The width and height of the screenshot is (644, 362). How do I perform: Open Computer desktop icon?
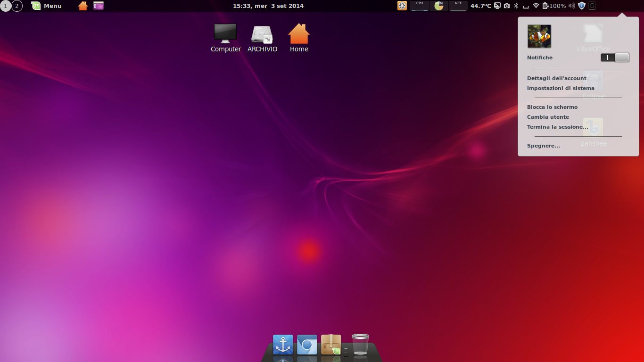coord(226,38)
